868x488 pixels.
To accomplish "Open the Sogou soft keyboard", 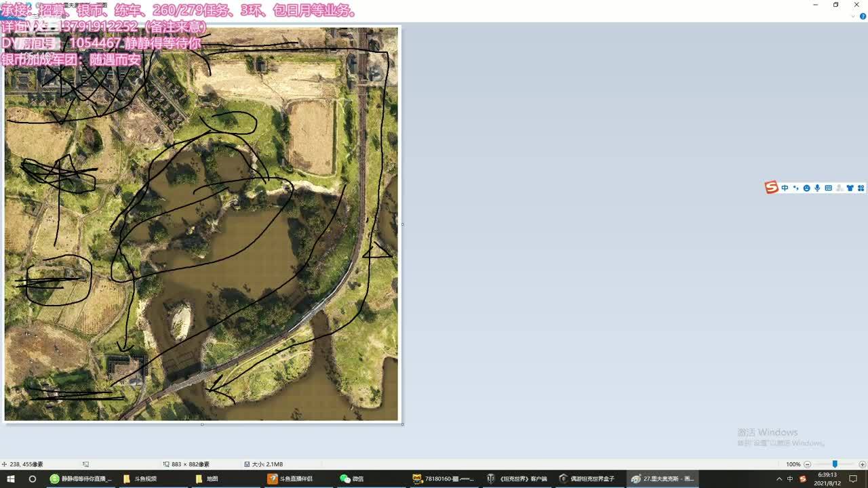I will point(828,188).
